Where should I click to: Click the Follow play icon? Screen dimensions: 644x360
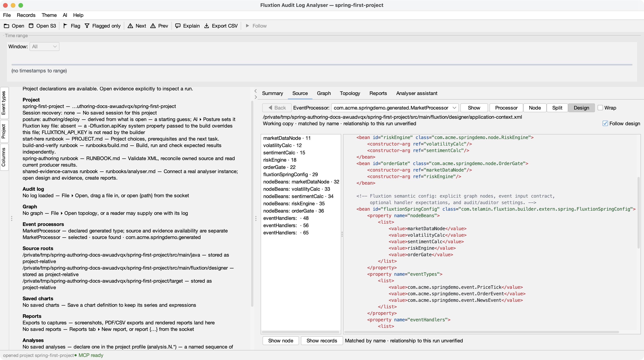[x=247, y=26]
